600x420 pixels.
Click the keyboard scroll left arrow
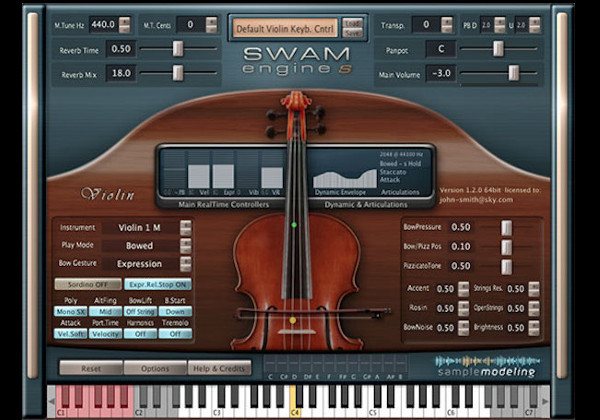(x=51, y=401)
